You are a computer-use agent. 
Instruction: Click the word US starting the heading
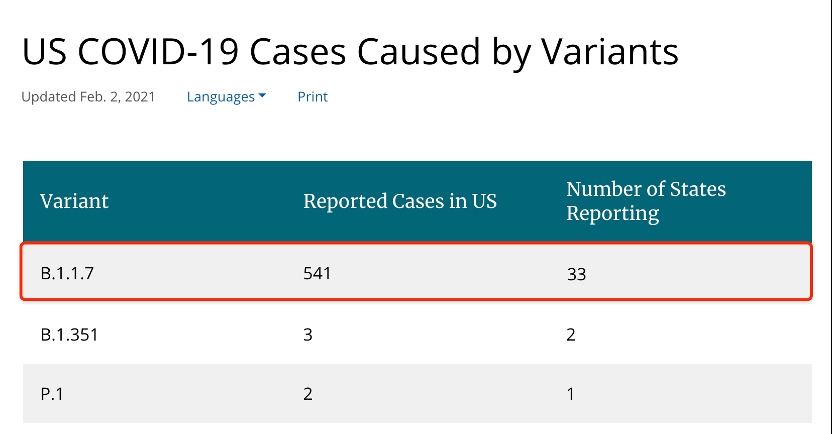[x=42, y=52]
